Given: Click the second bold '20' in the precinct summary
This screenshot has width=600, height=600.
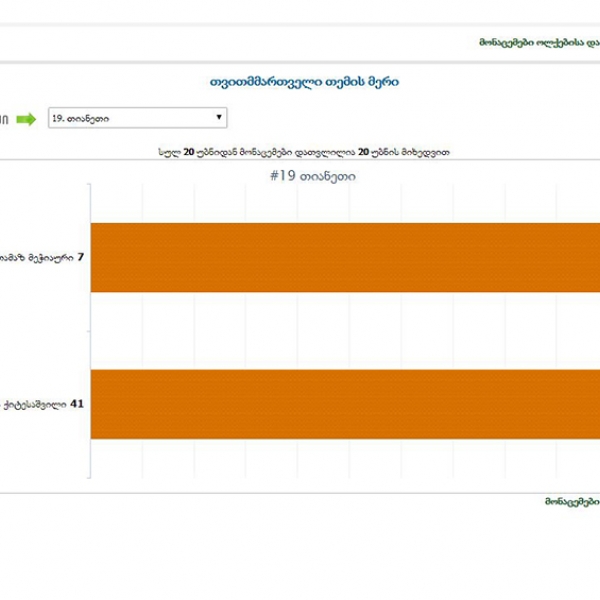Looking at the screenshot, I should pyautogui.click(x=366, y=152).
